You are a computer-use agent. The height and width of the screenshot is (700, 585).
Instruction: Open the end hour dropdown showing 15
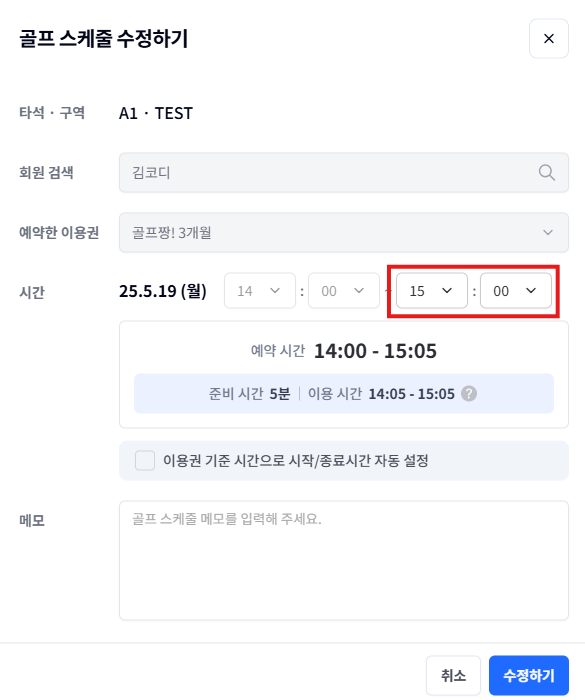click(432, 291)
